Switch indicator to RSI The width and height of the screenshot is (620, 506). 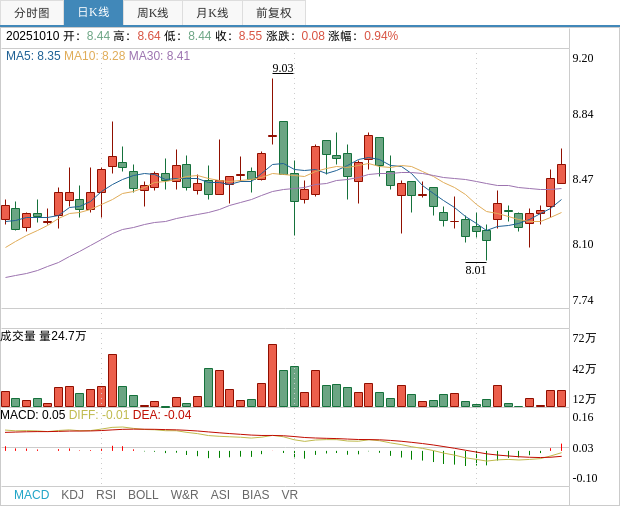[x=106, y=495]
